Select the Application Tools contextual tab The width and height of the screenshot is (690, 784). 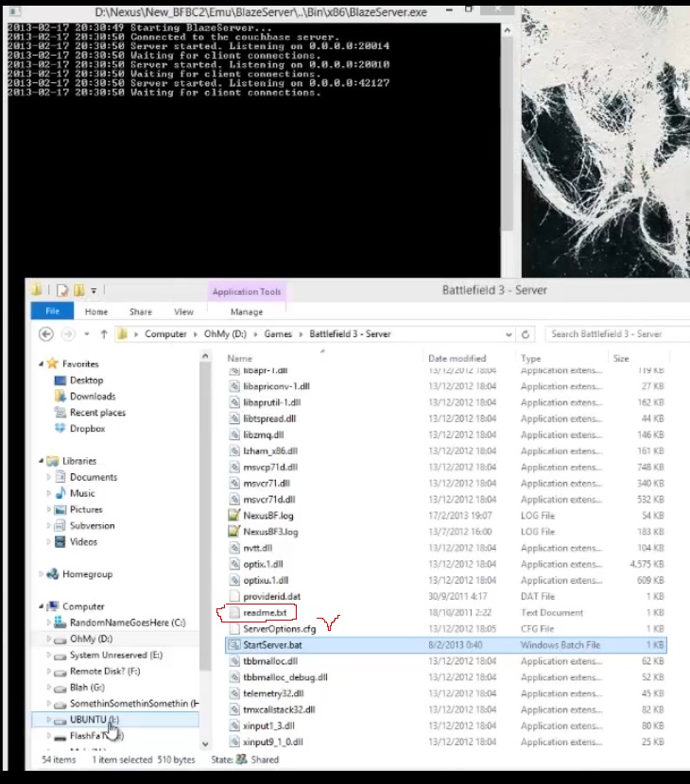247,292
